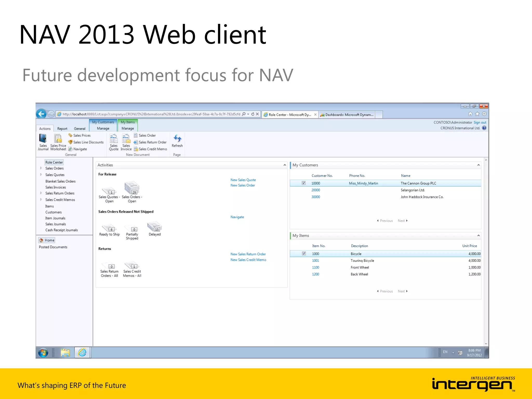Click Next under My Customers list
Screen dimensions: 532x399
pos(402,221)
